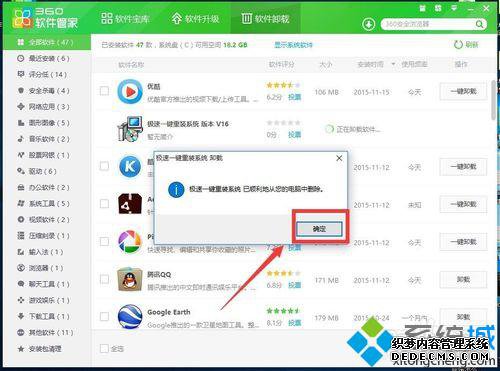Click the shield icon beside 安全杀毒
This screenshot has width=500, height=371.
[x=21, y=90]
